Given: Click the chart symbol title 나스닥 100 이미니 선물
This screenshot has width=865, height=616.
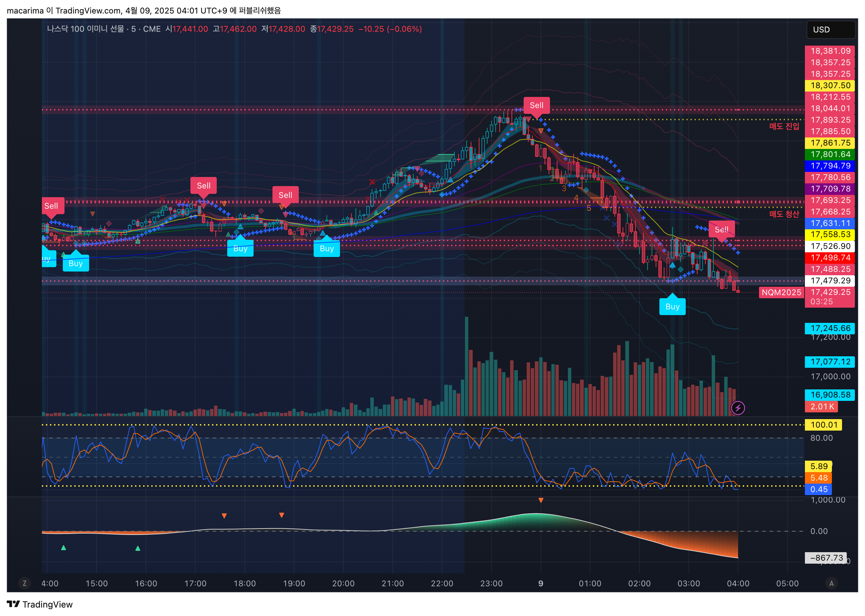Looking at the screenshot, I should point(85,29).
